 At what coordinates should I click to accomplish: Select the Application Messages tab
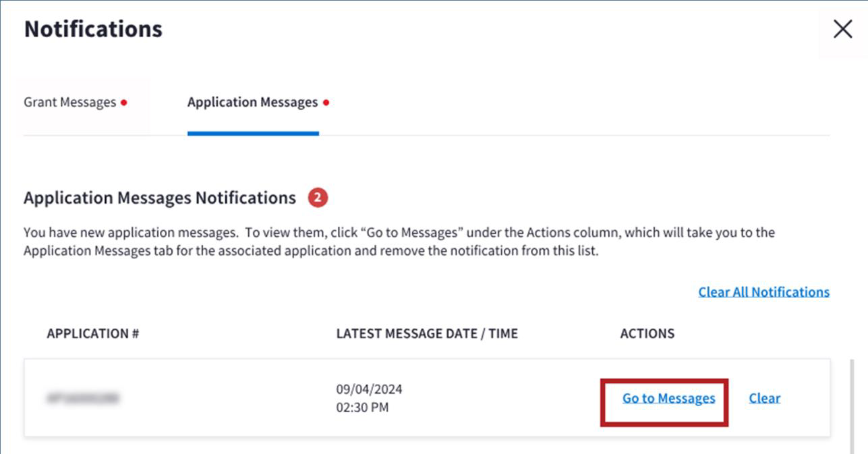coord(252,103)
